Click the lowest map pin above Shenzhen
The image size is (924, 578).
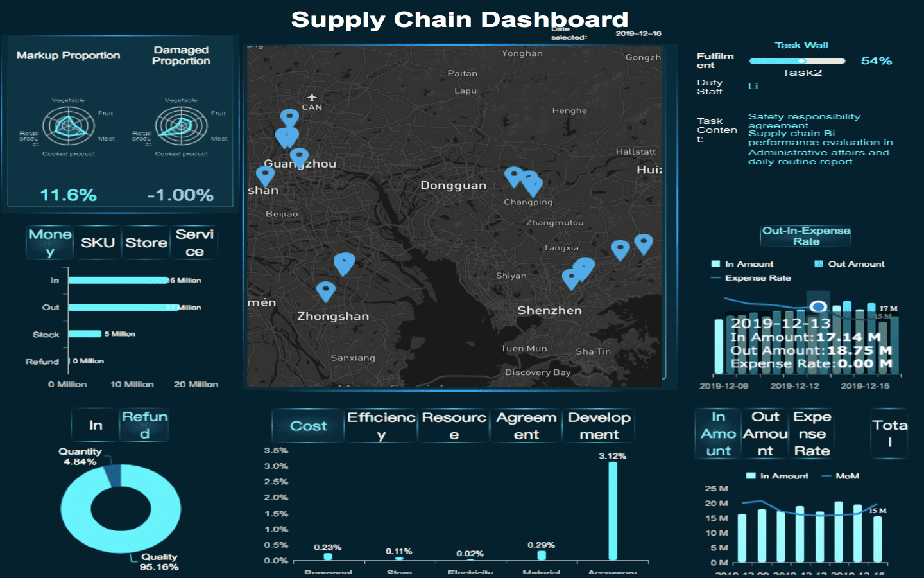(570, 279)
